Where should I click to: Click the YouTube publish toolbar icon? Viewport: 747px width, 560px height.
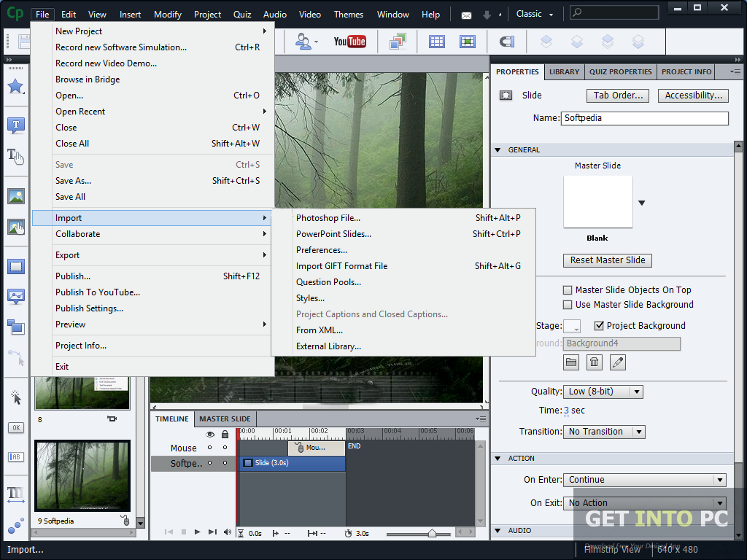(x=349, y=42)
